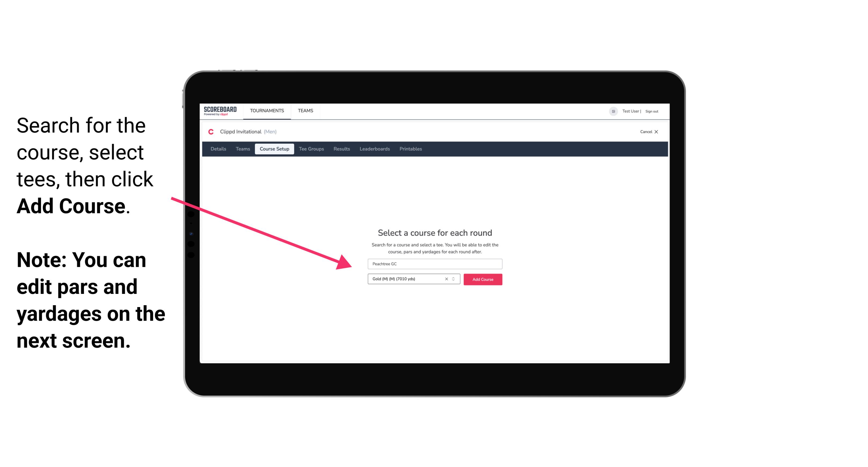Expand the tee selection dropdown
868x467 pixels.
coord(454,279)
